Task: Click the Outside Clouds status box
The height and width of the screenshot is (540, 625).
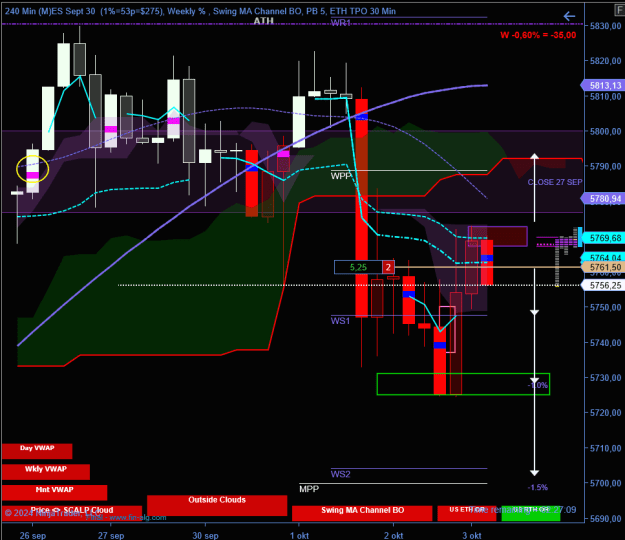Action: point(217,506)
